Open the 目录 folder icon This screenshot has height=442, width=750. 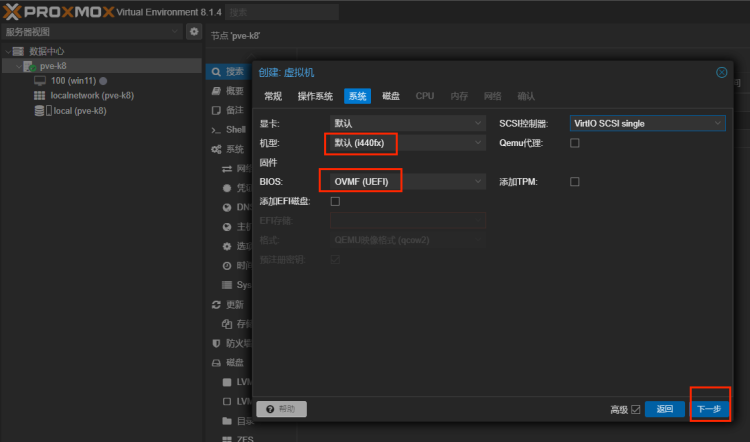point(227,421)
